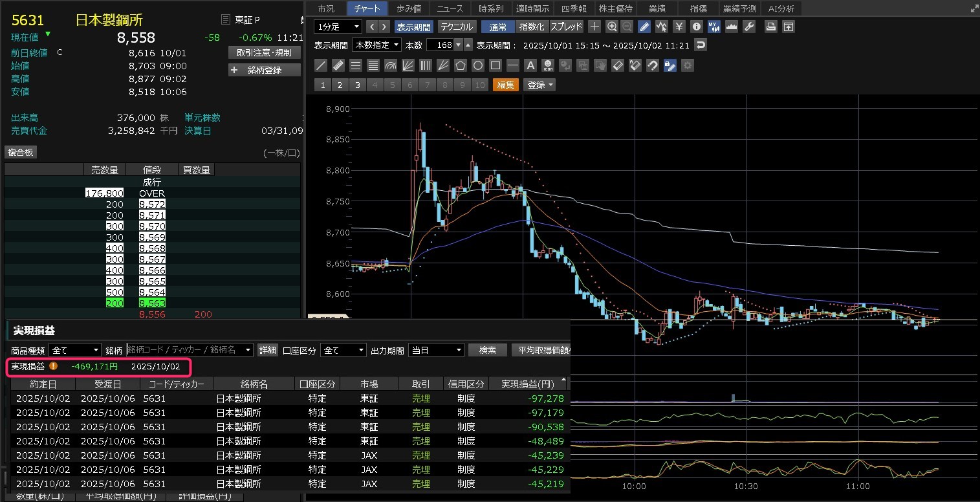Viewport: 980px width, 502px height.
Task: Click the magnet snap tool icon
Action: pos(653,65)
